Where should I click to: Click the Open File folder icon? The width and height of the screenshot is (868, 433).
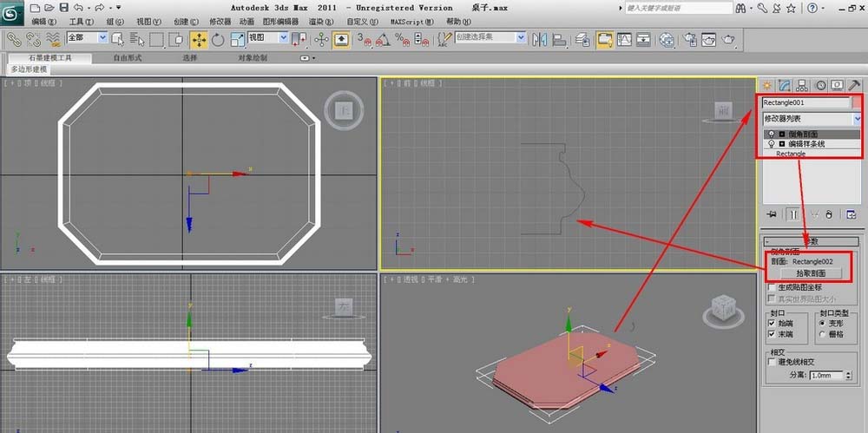coord(49,8)
